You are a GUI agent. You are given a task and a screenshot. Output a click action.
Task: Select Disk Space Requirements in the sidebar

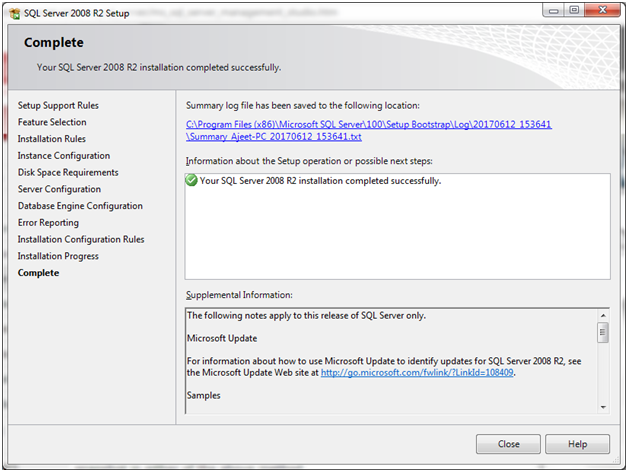click(x=68, y=172)
